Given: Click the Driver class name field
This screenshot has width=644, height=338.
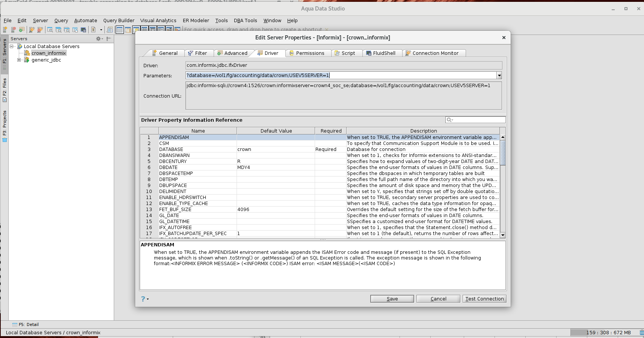Looking at the screenshot, I should click(344, 65).
